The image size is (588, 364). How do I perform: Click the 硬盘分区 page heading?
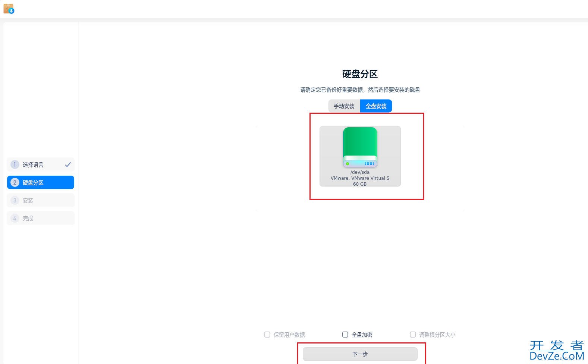pyautogui.click(x=360, y=74)
